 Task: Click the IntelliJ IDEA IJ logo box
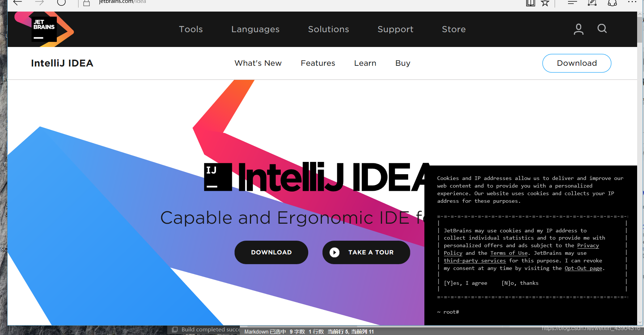(218, 177)
